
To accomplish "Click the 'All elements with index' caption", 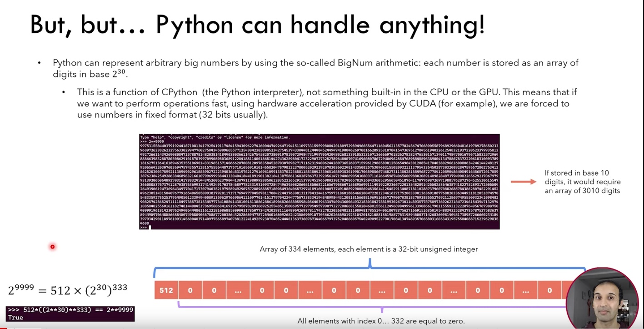I will (381, 321).
